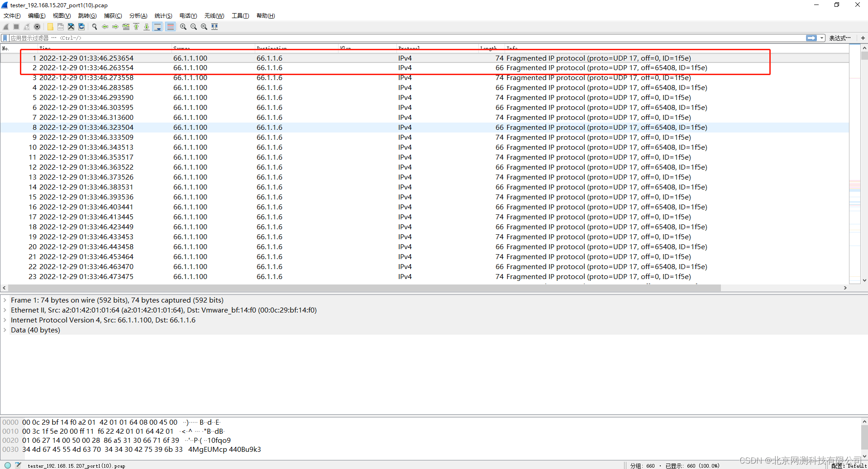This screenshot has height=469, width=868.
Task: Click the Start capture shark fin icon
Action: coord(6,27)
